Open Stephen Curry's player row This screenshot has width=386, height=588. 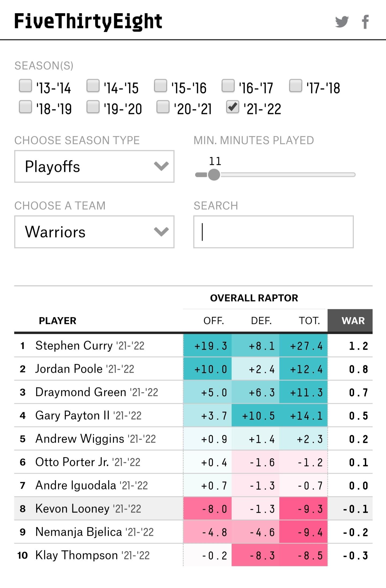tap(74, 346)
